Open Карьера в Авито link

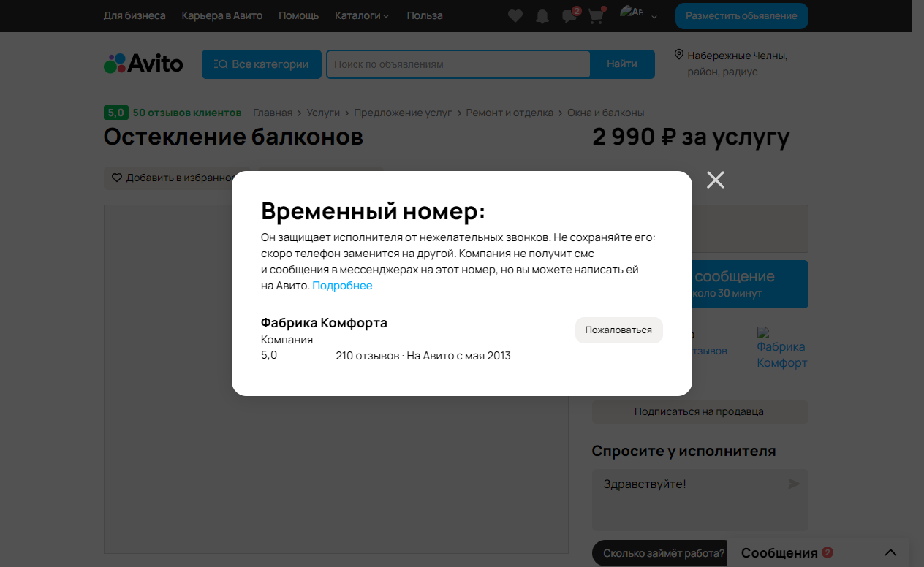(222, 15)
